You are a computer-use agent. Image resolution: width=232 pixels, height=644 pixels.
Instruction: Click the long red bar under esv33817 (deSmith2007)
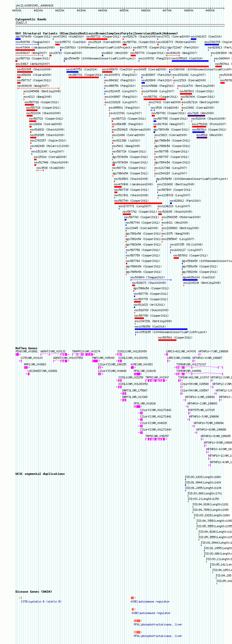point(112,66)
